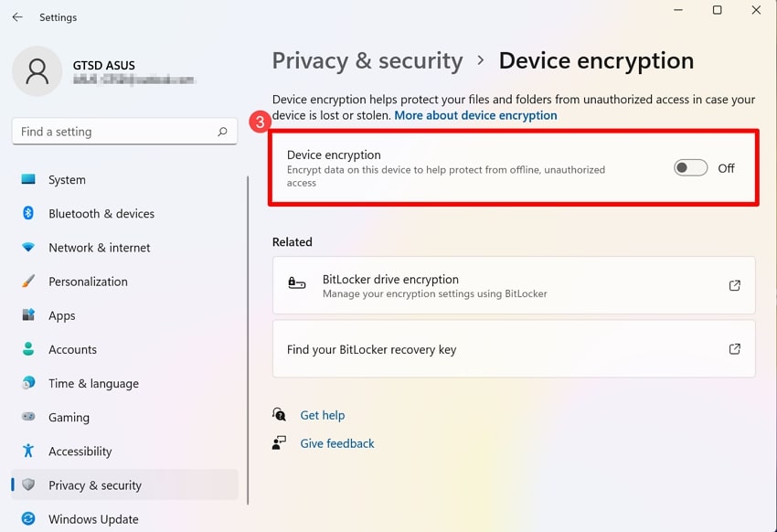Click the Accessibility settings entry
The image size is (777, 532).
(80, 451)
